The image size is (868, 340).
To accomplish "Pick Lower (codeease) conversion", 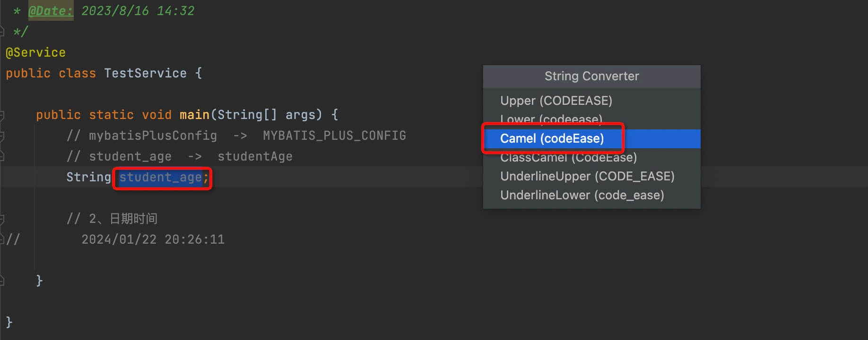I will tap(551, 119).
